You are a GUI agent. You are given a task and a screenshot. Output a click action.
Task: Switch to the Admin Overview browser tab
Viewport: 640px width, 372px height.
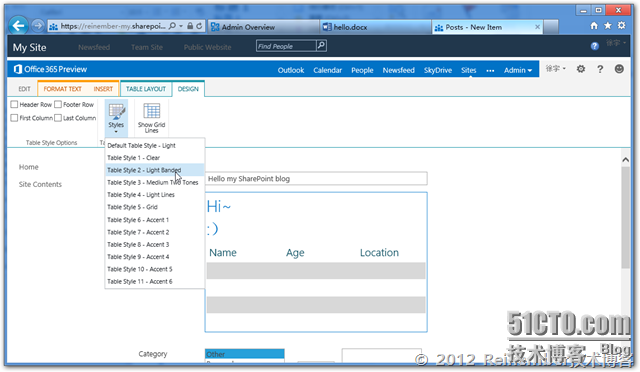point(263,27)
